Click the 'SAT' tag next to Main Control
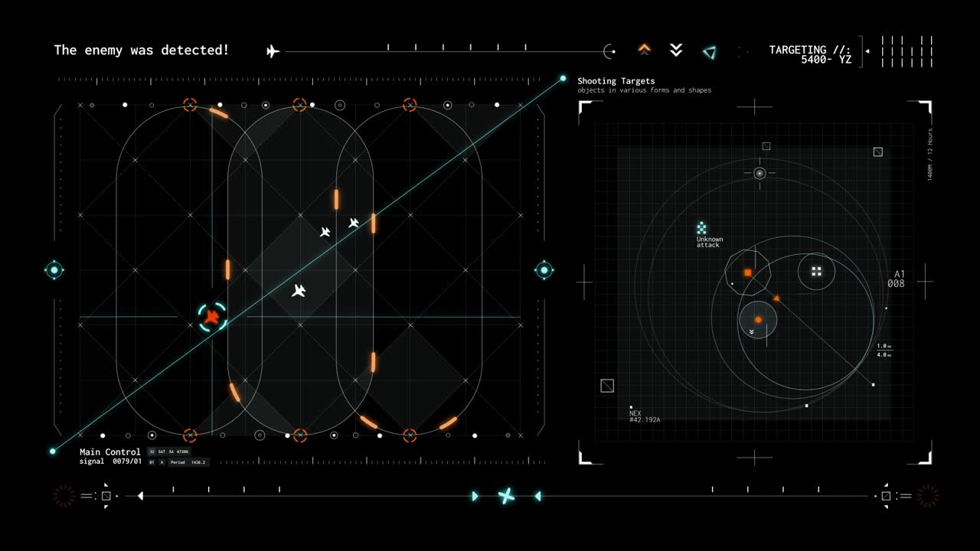The width and height of the screenshot is (980, 551). click(x=162, y=452)
